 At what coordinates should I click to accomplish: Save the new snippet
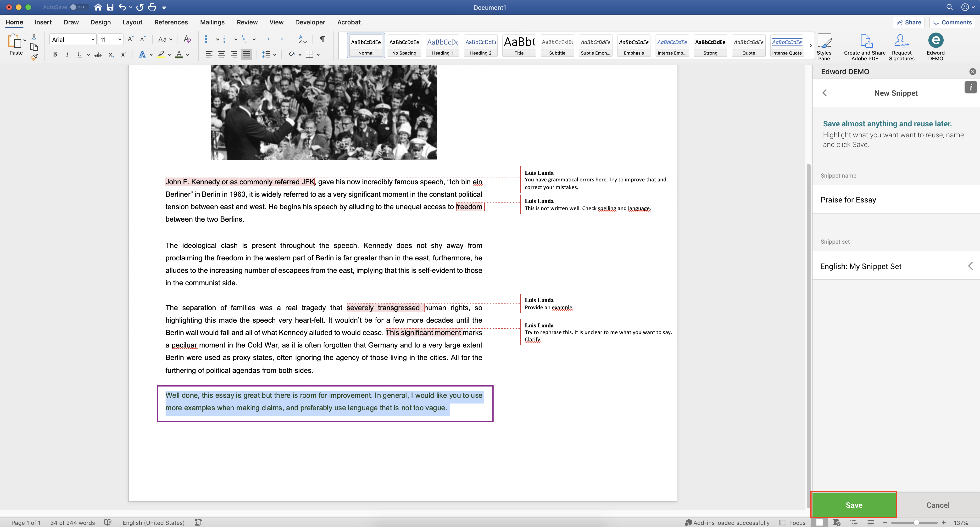pos(854,505)
